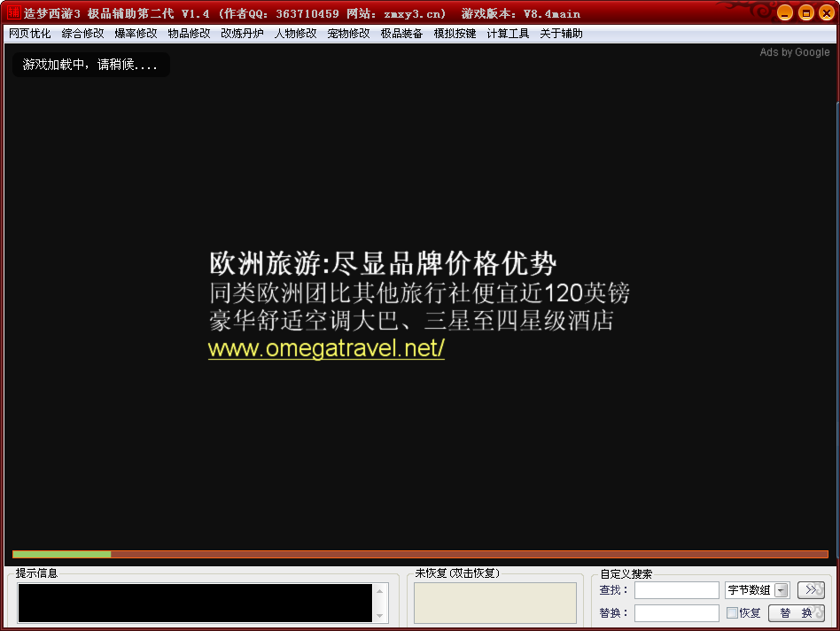
Task: Toggle the 恢复 checkbox
Action: point(732,612)
